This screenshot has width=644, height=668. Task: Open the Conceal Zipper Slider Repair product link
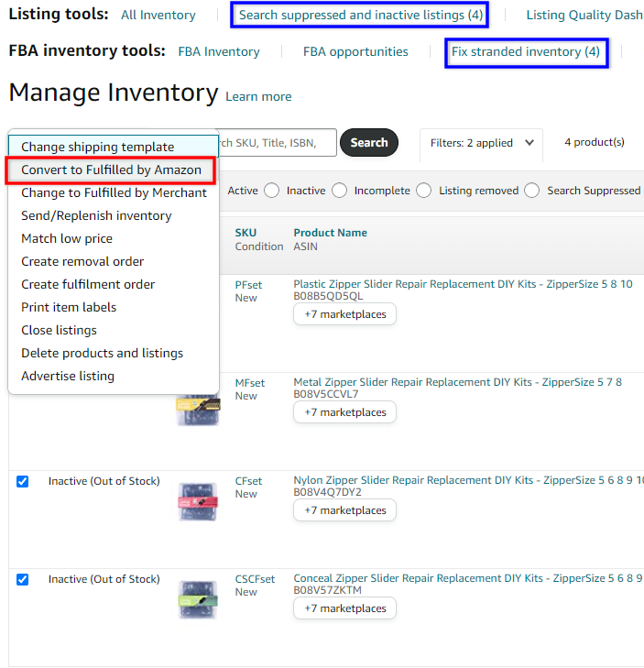click(x=468, y=578)
